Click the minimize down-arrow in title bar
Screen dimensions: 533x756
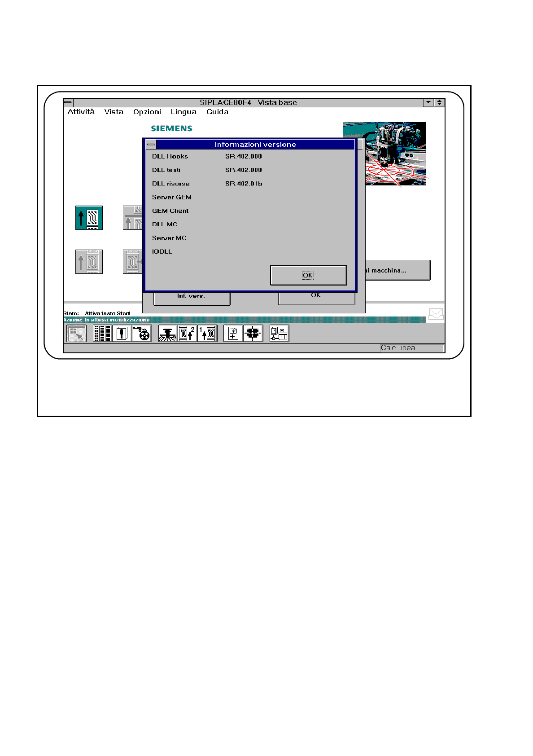coord(428,102)
